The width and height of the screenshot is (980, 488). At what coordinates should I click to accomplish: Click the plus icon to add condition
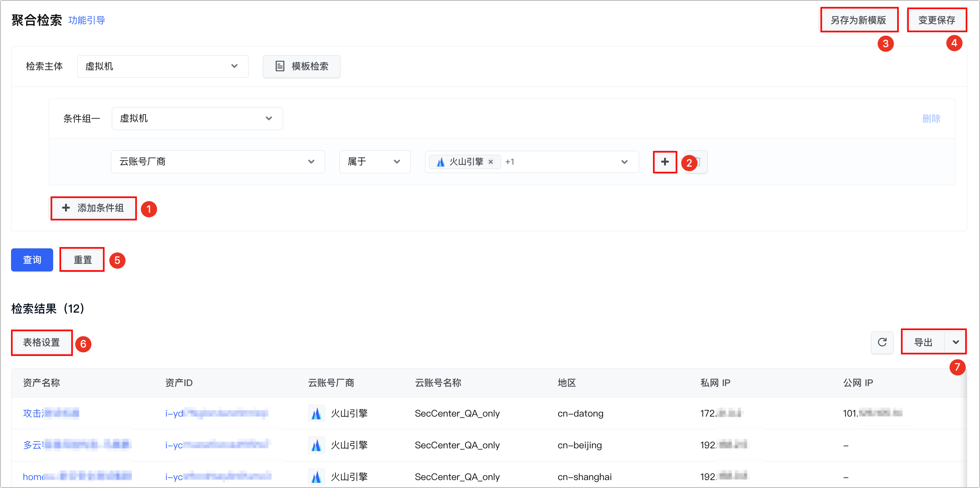coord(665,162)
